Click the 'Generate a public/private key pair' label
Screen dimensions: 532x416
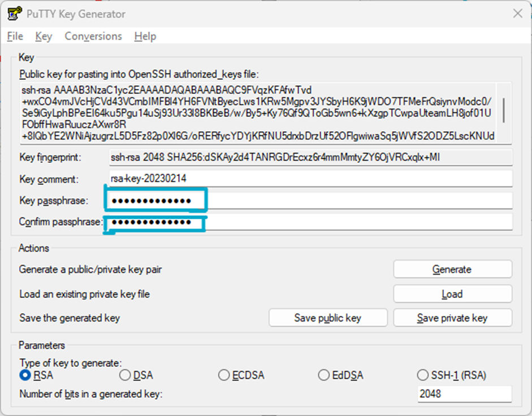coord(90,270)
